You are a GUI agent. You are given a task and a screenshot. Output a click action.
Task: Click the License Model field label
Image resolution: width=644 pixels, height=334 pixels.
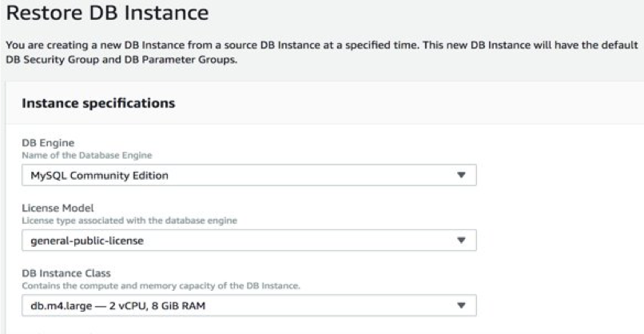(x=57, y=209)
